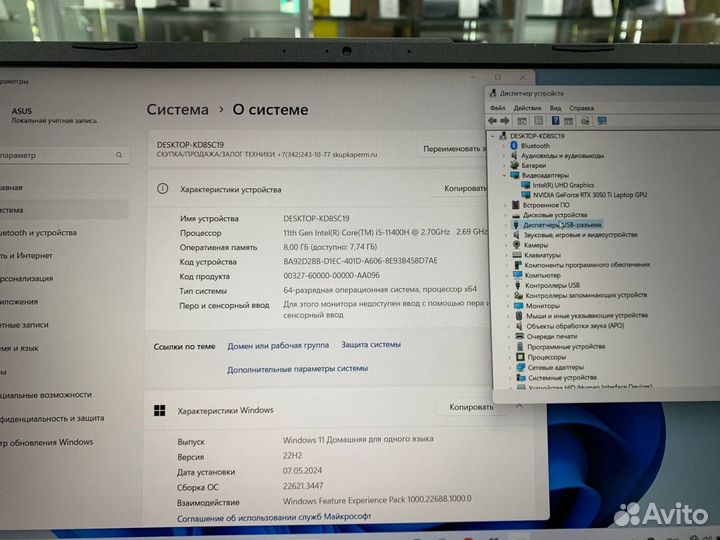Click the info icon beside Характеристики устройства
Viewport: 720px width, 540px height.
point(163,189)
